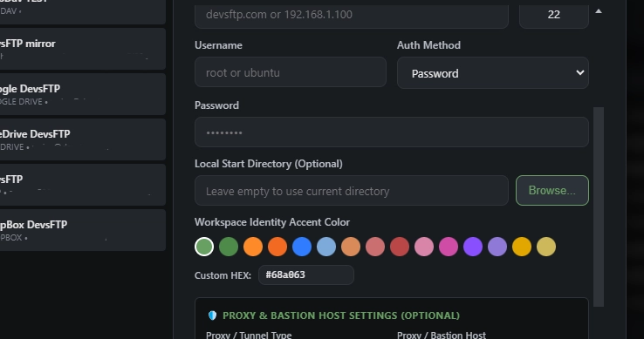Click the Custom HEX: label

coord(223,275)
